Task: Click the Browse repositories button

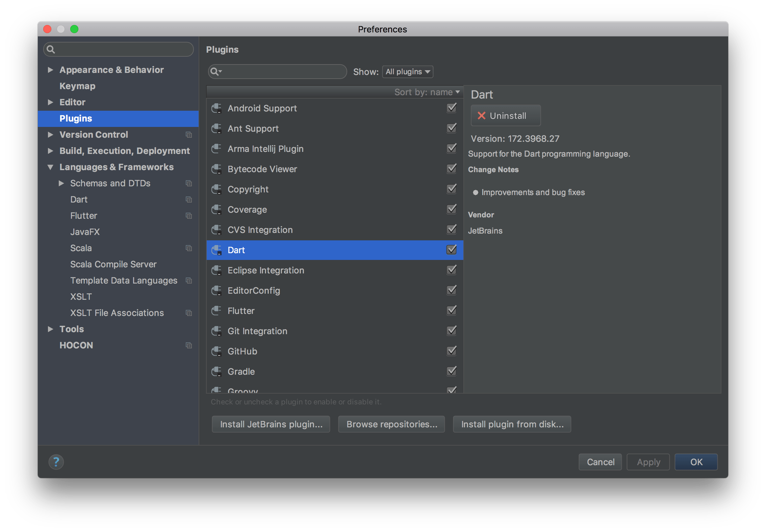Action: pos(392,424)
